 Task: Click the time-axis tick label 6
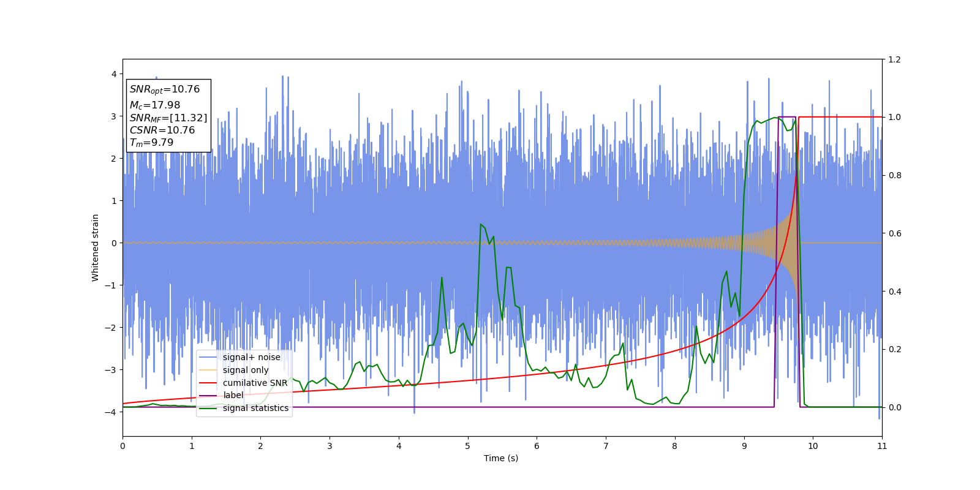point(537,446)
